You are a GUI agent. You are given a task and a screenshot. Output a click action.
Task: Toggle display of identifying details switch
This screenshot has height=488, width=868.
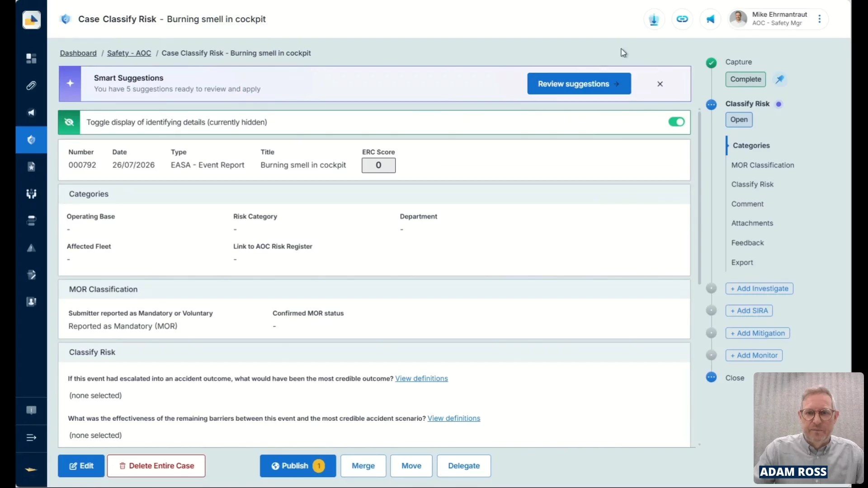click(x=676, y=122)
